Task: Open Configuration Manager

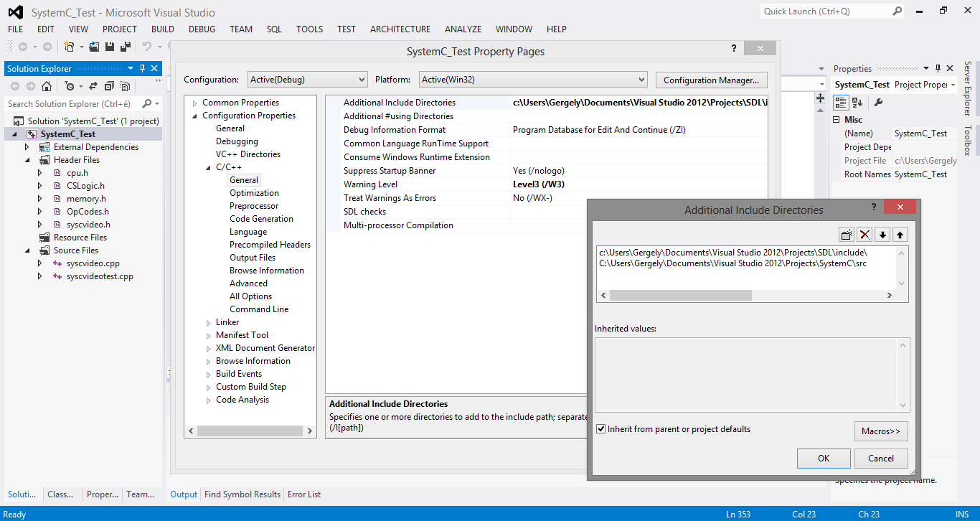Action: tap(712, 80)
